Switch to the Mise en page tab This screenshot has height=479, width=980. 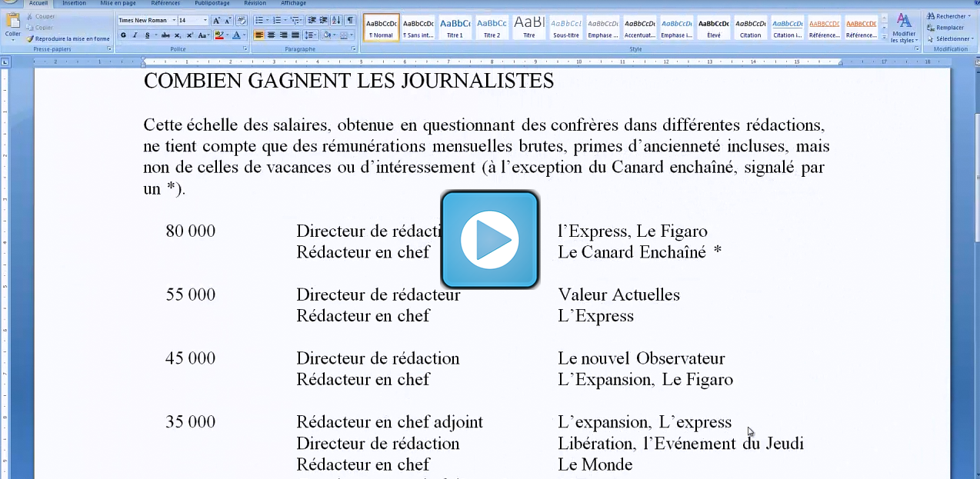click(118, 3)
